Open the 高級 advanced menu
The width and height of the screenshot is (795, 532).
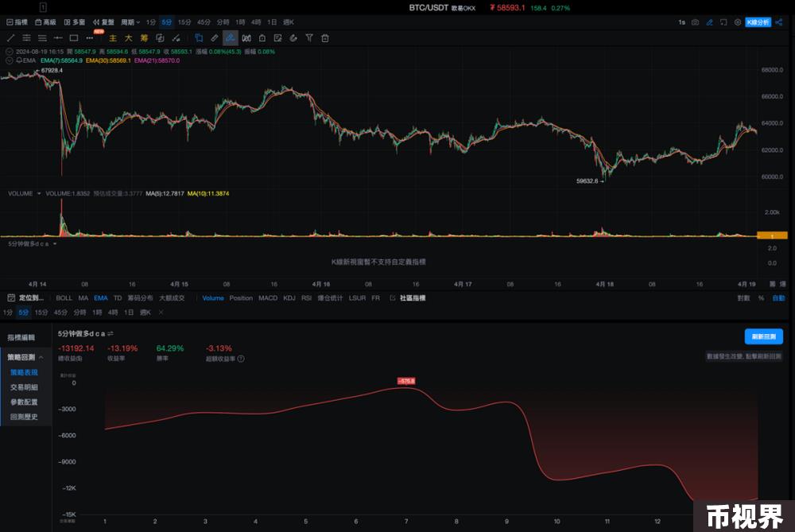(x=45, y=22)
